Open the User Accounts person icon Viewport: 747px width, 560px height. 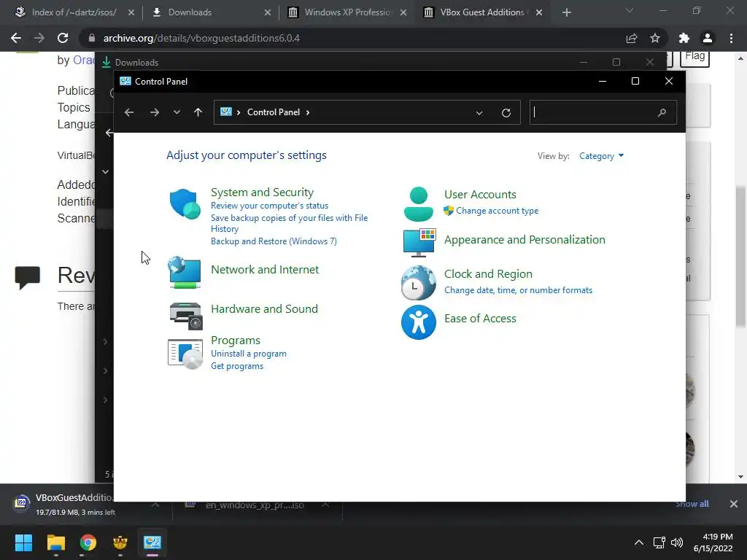pos(418,204)
